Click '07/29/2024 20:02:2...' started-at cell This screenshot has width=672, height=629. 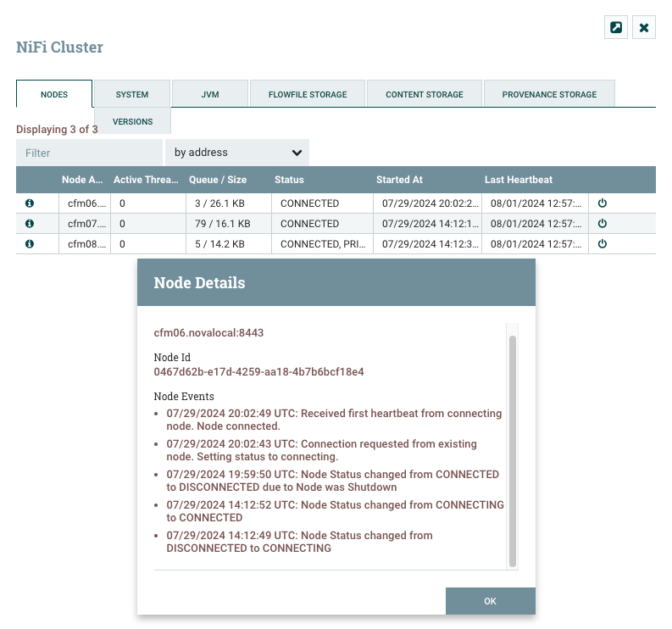427,203
